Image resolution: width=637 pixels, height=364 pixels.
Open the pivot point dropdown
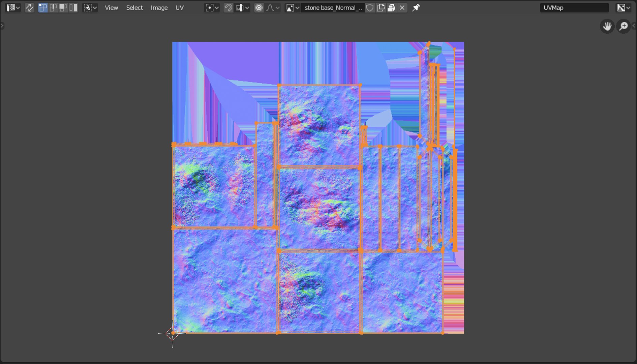click(x=212, y=7)
